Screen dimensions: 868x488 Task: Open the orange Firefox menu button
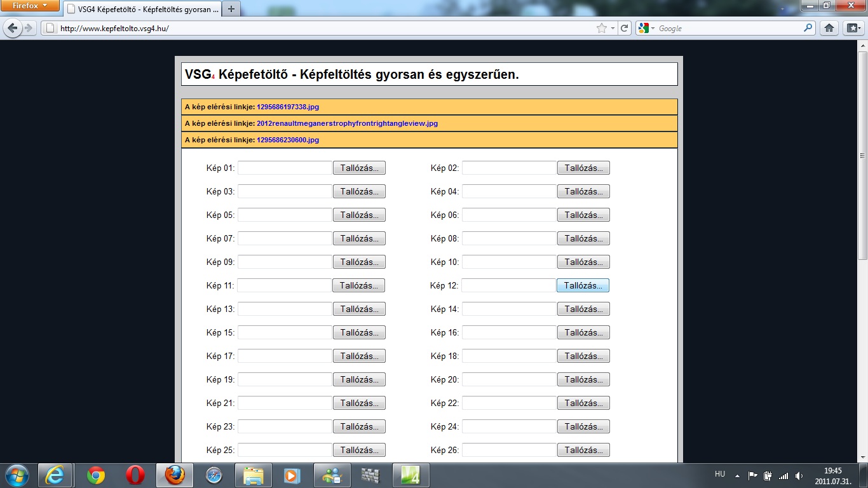tap(30, 6)
